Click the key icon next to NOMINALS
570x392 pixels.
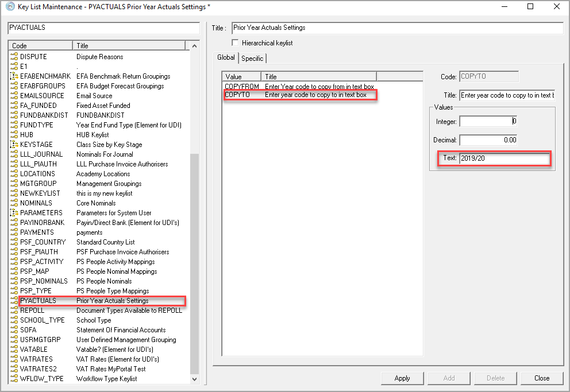coord(14,203)
